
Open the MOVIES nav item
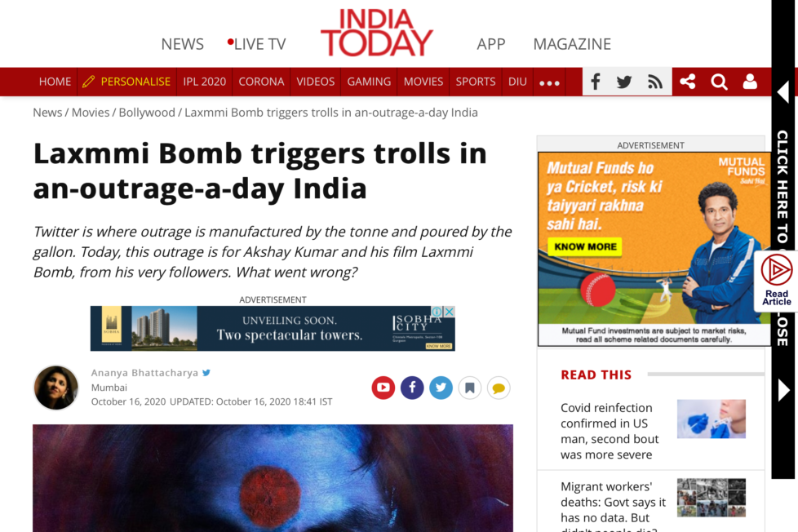pos(423,82)
